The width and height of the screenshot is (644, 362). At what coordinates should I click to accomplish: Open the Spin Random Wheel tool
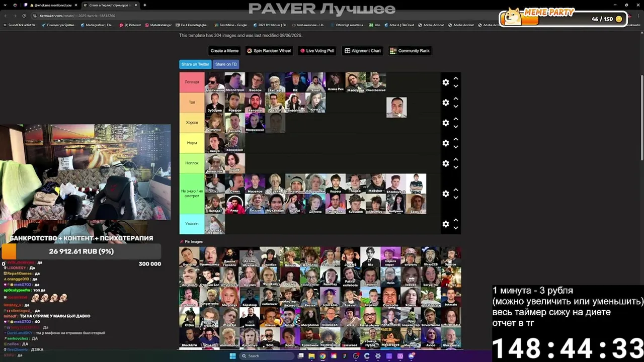coord(269,51)
